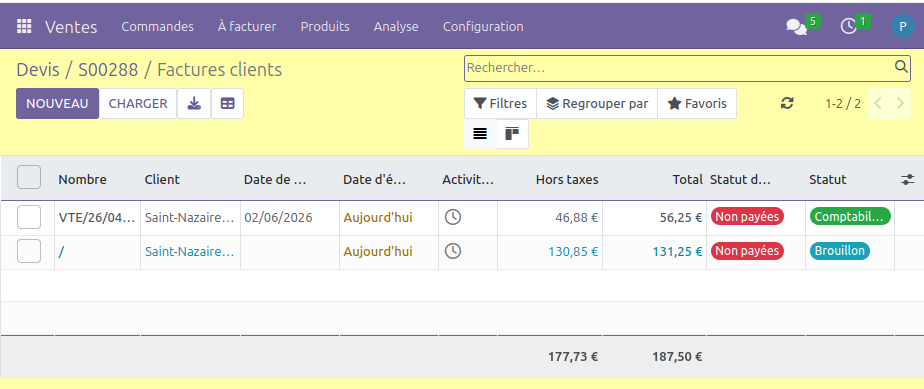Viewport: 924px width, 389px height.
Task: Go back to S00288 breadcrumb
Action: [108, 70]
